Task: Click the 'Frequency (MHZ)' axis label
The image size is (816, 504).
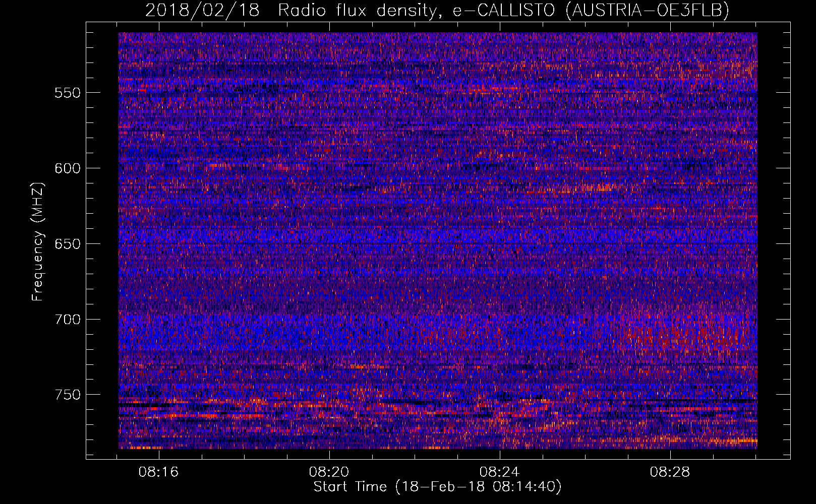Action: pos(38,242)
